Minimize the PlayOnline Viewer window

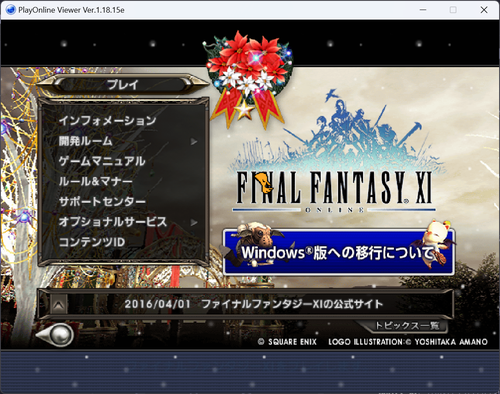click(423, 10)
